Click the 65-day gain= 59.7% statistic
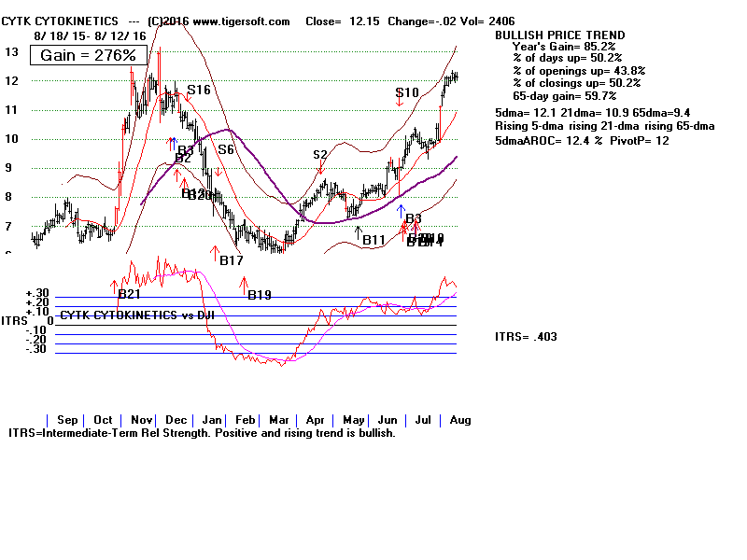Image resolution: width=747 pixels, height=560 pixels. coord(564,96)
